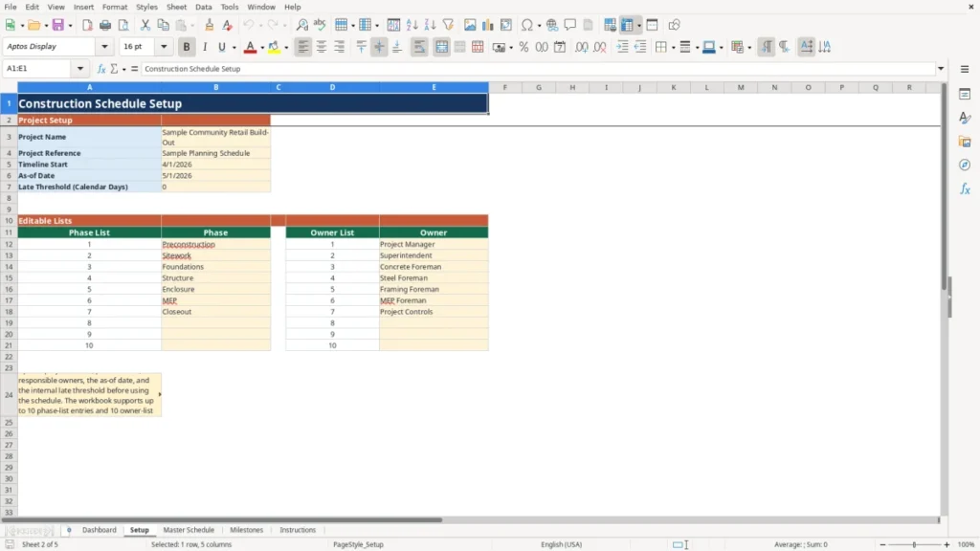Run the Spelling check icon
This screenshot has width=980, height=551.
tap(320, 25)
